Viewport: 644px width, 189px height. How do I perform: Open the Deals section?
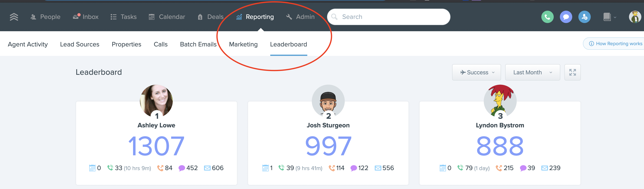[210, 17]
